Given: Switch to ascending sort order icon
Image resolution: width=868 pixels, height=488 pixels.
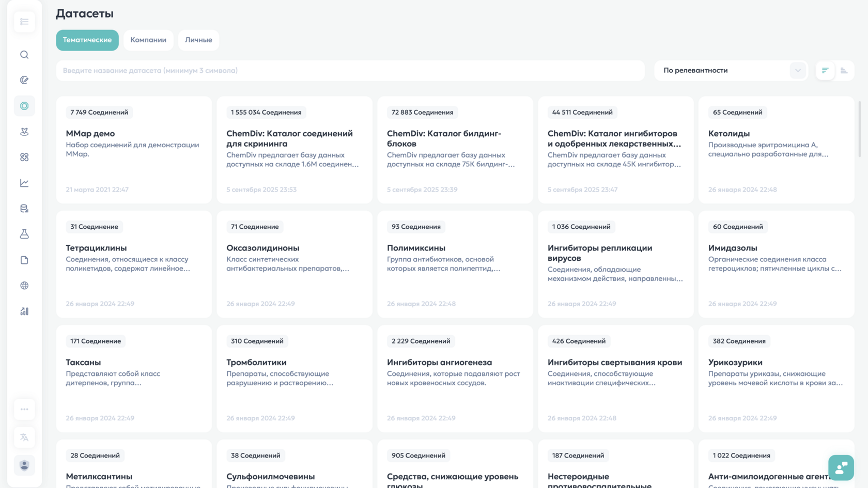Looking at the screenshot, I should click(844, 71).
